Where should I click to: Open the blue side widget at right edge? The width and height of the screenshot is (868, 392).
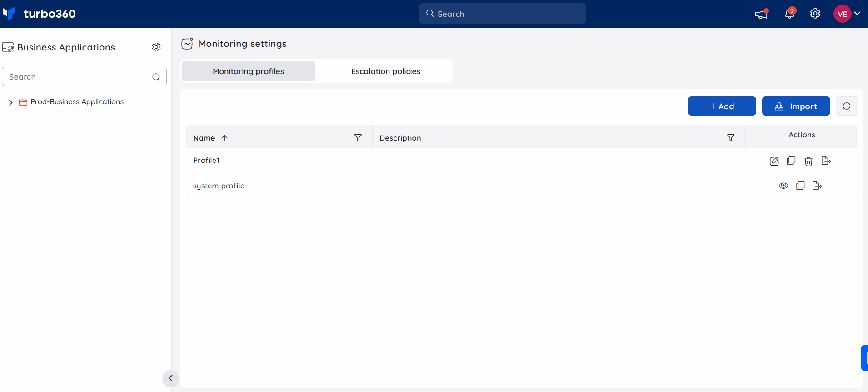pos(864,358)
